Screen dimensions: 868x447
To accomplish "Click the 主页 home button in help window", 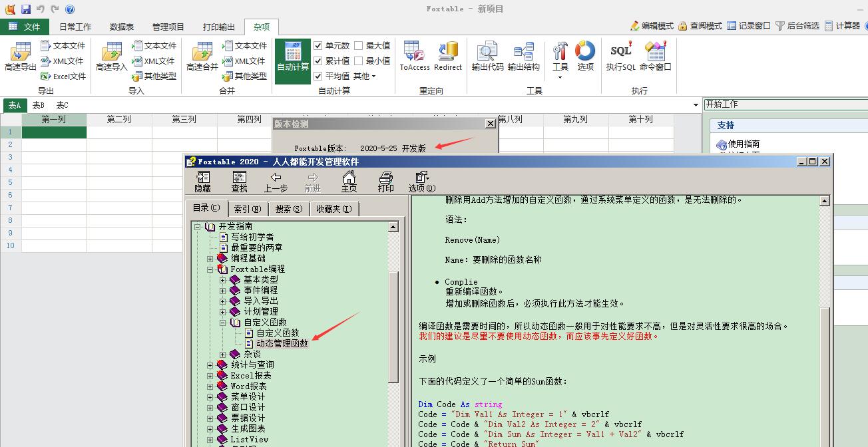I will coord(349,182).
